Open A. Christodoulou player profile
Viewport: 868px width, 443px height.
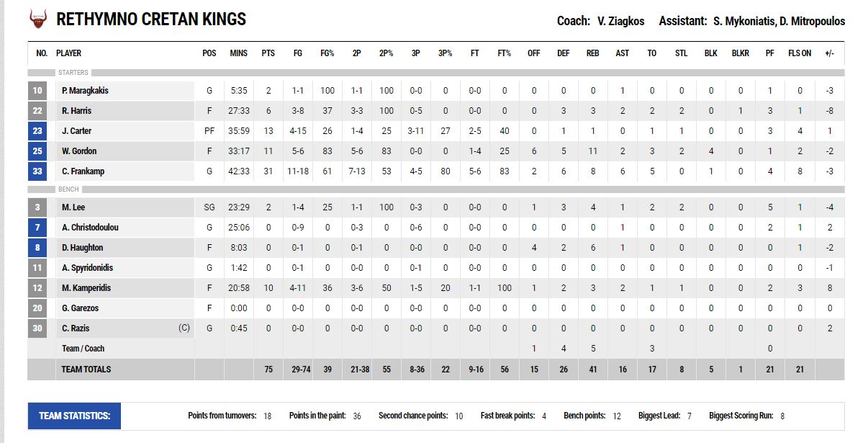[90, 228]
